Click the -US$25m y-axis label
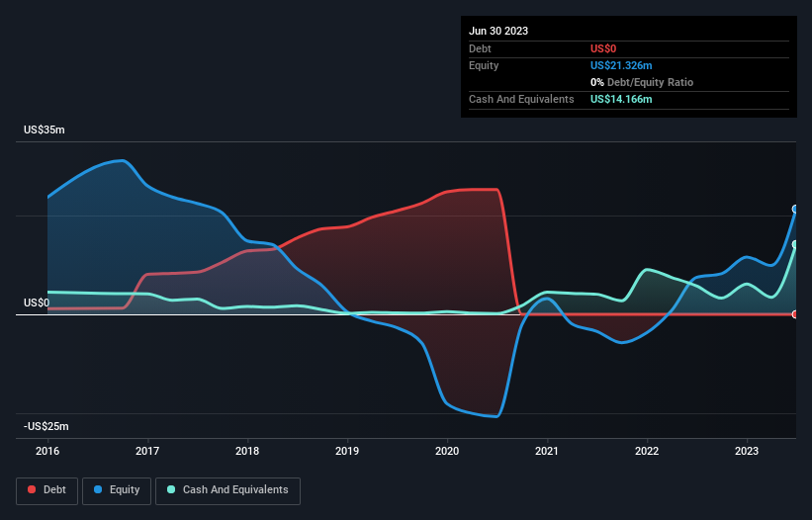Image resolution: width=812 pixels, height=520 pixels. 46,426
